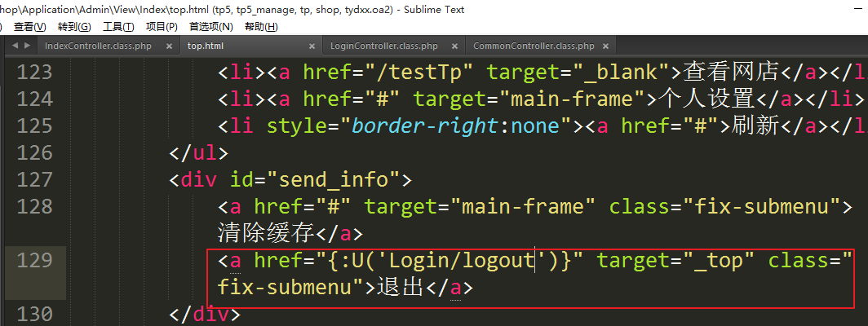Viewport: 868px width, 326px height.
Task: Open the 转到(G) menu
Action: [x=74, y=27]
